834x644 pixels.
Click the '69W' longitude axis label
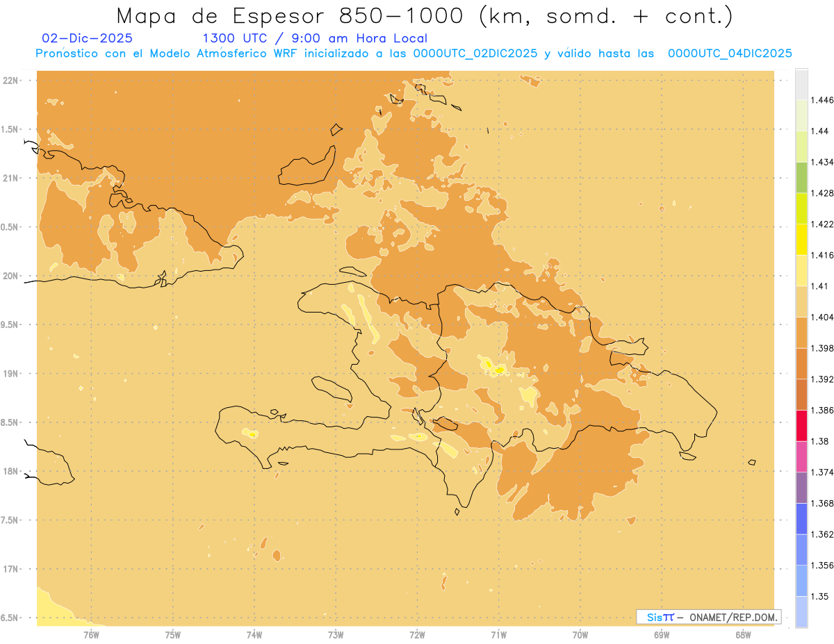(662, 634)
